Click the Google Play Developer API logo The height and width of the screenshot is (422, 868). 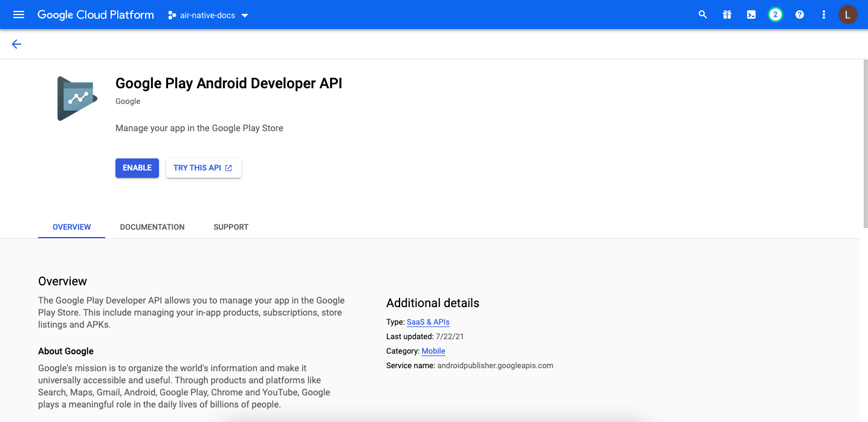(77, 99)
